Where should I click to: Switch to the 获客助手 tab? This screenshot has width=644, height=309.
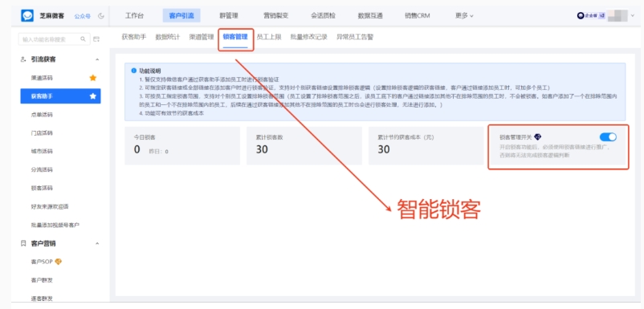click(134, 37)
